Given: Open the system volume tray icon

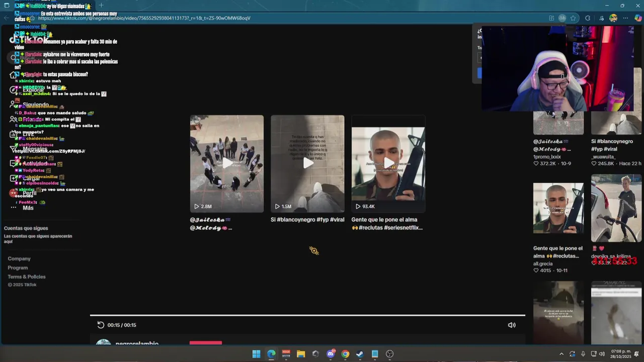Looking at the screenshot, I should coord(602,354).
